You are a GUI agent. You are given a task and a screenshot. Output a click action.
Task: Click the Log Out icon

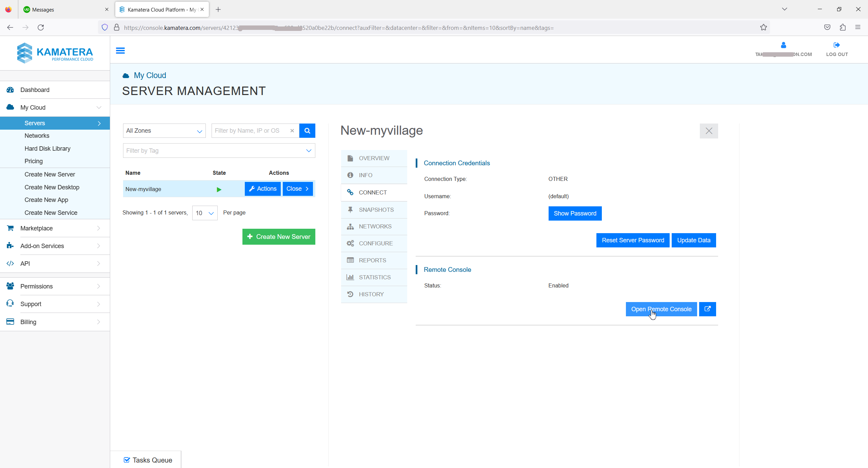coord(836,45)
